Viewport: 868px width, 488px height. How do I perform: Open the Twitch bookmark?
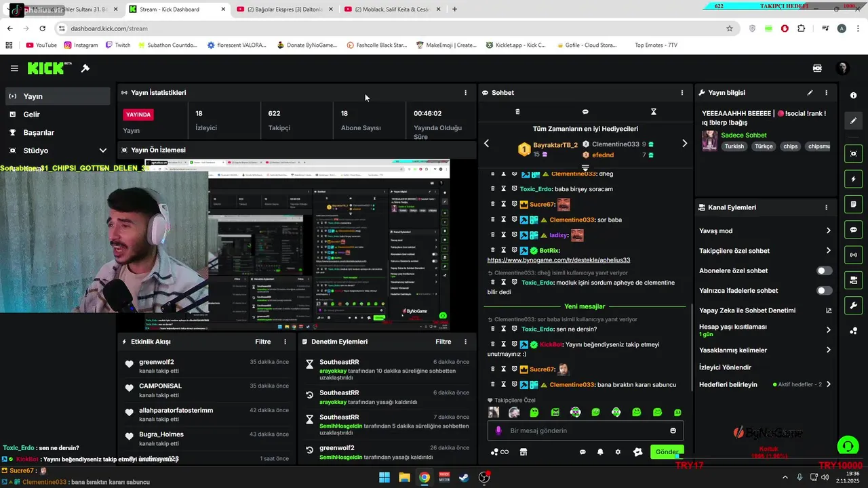coord(118,45)
